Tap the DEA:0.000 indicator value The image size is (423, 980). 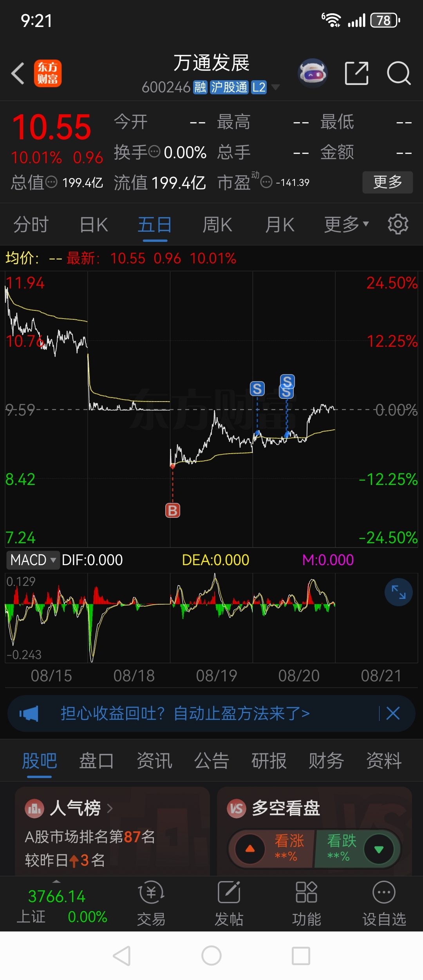tap(216, 560)
